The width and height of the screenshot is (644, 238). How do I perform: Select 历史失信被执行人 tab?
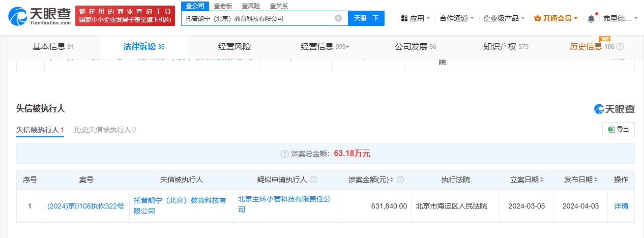pos(105,130)
